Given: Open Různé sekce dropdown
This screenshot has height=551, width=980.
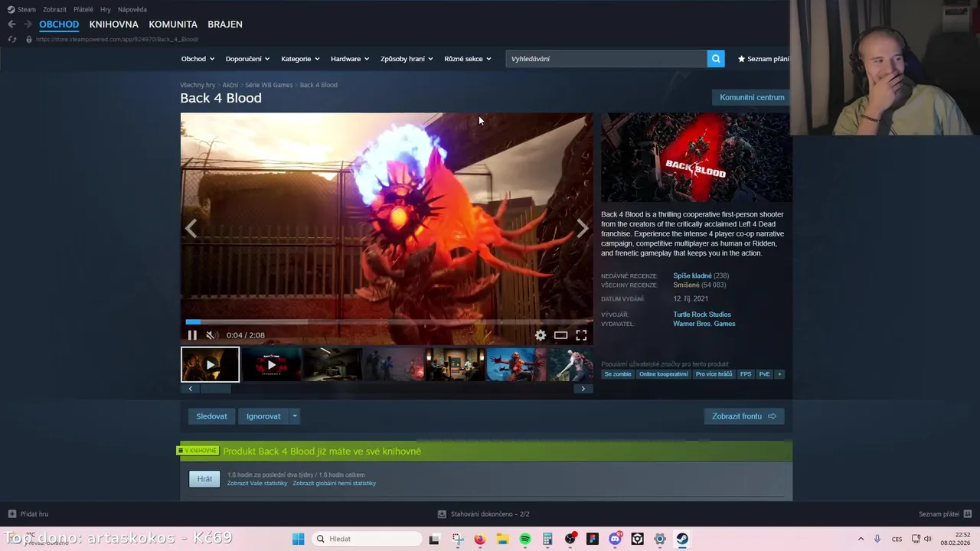Looking at the screenshot, I should click(468, 59).
